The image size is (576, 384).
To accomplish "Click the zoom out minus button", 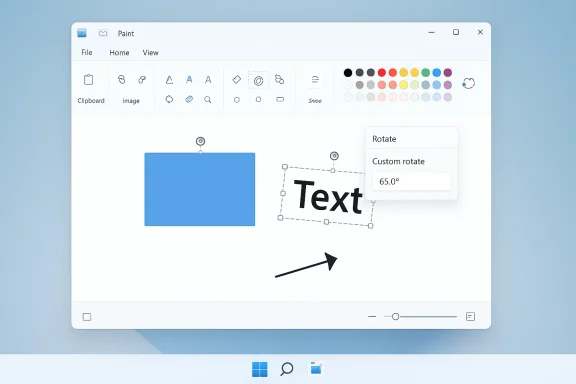I will pyautogui.click(x=372, y=316).
